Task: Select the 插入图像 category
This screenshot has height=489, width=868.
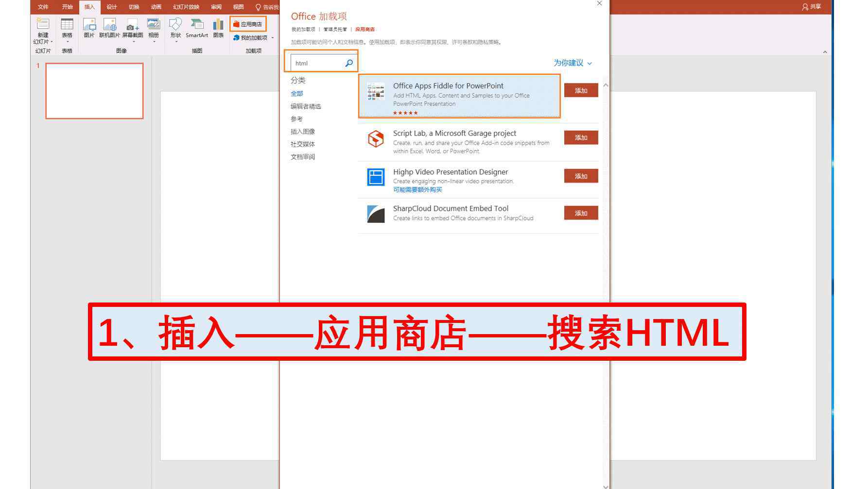Action: tap(303, 131)
